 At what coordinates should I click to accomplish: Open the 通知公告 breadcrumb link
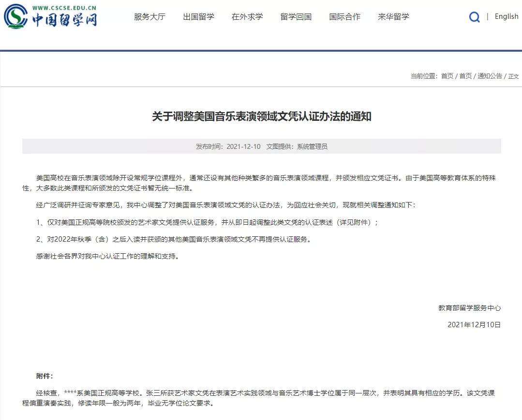[x=490, y=76]
